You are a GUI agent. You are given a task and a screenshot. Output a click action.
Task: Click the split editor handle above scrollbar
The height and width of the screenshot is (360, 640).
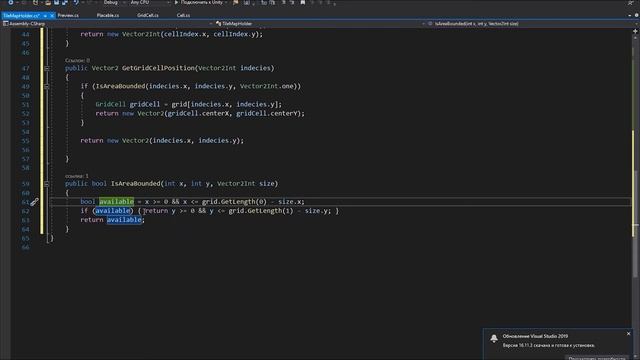pos(636,31)
